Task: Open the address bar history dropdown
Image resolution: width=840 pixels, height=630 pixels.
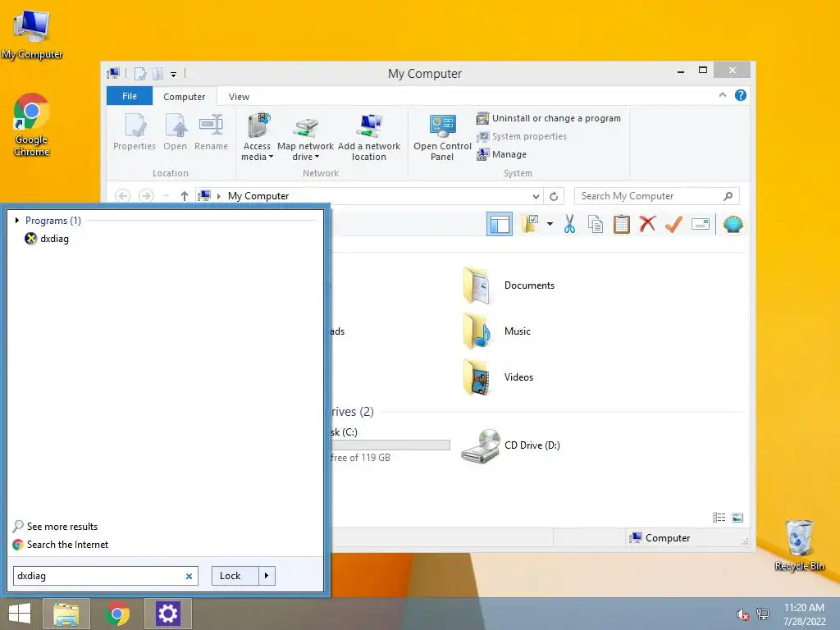Action: (536, 196)
